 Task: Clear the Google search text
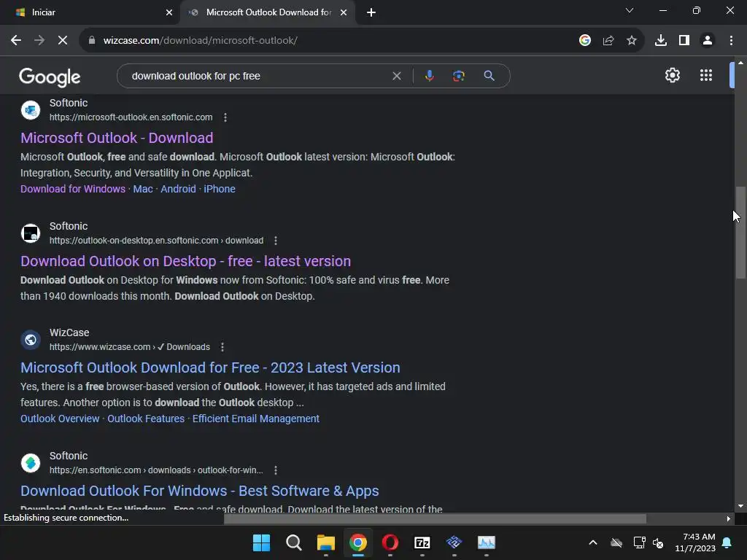tap(396, 76)
